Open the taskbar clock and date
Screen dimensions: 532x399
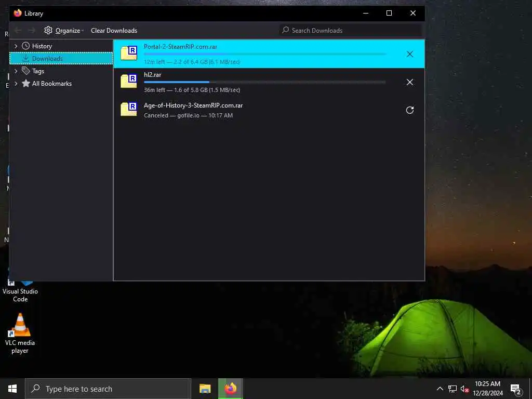point(487,389)
